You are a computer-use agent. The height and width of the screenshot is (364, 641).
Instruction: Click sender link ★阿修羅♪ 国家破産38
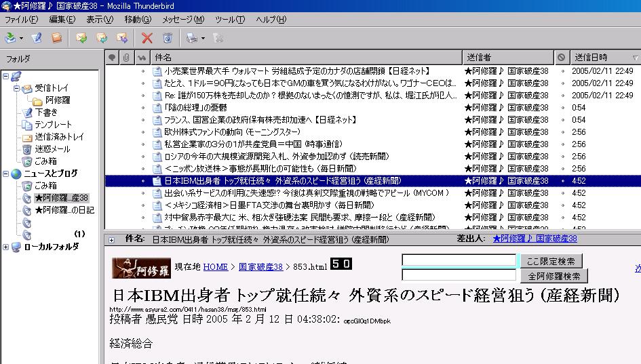[535, 239]
